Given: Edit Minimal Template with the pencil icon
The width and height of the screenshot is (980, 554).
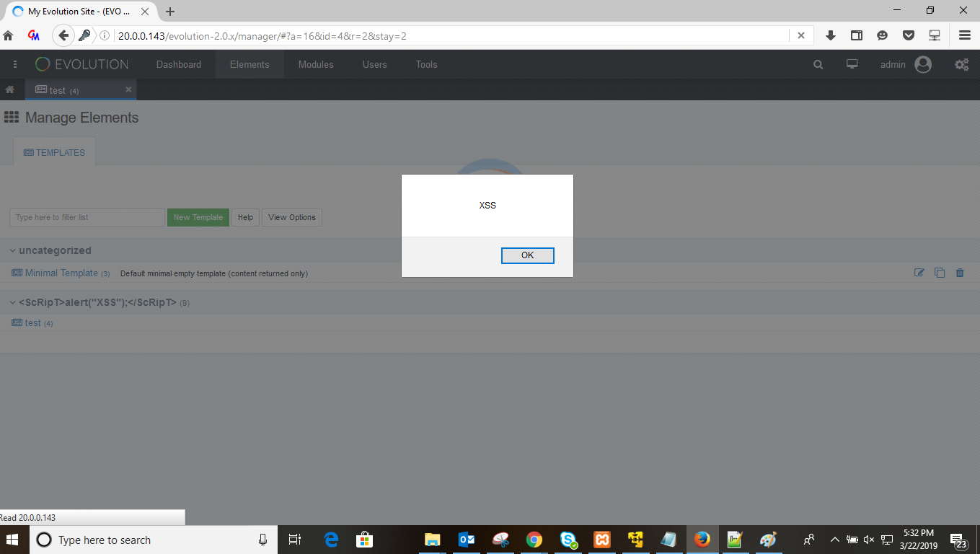Looking at the screenshot, I should tap(919, 273).
